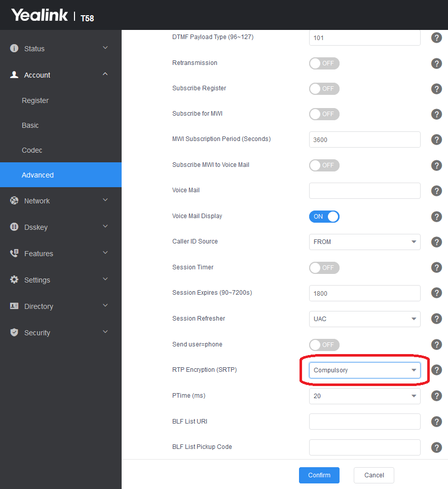Show help for MWI Subscription Period
Viewport: 448px width, 489px height.
tap(436, 139)
